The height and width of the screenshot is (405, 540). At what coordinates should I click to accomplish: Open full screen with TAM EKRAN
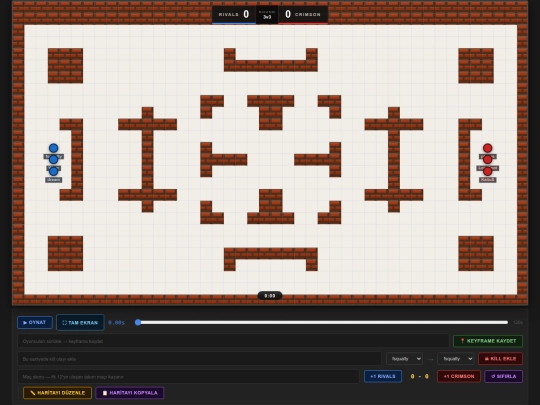click(80, 323)
